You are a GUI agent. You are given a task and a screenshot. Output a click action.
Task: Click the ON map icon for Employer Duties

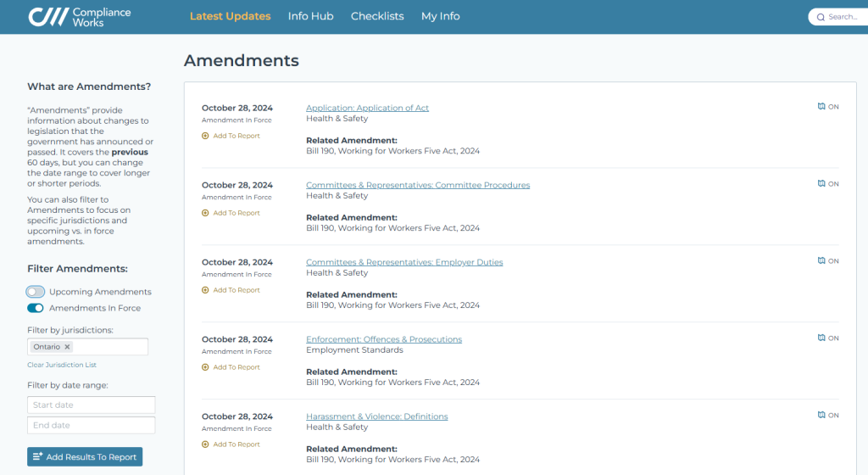821,260
